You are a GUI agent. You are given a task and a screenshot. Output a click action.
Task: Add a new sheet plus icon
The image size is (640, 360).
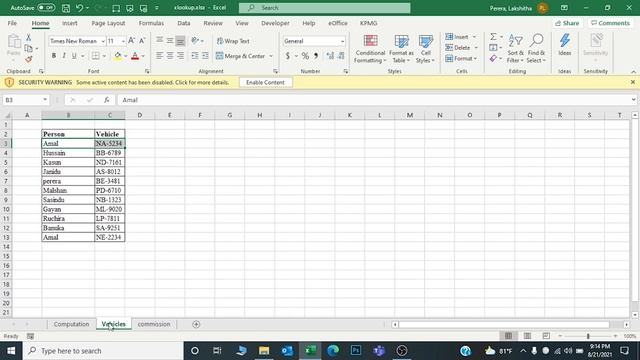(196, 324)
